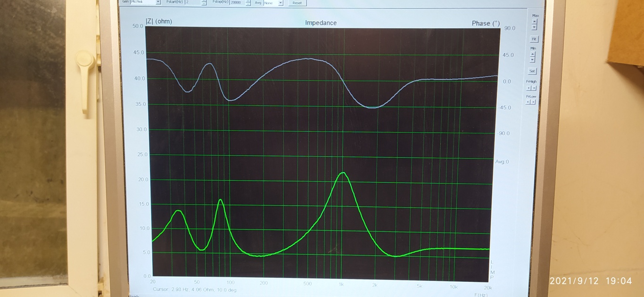
Task: Raise the Max scale with up arrow
Action: 534,22
